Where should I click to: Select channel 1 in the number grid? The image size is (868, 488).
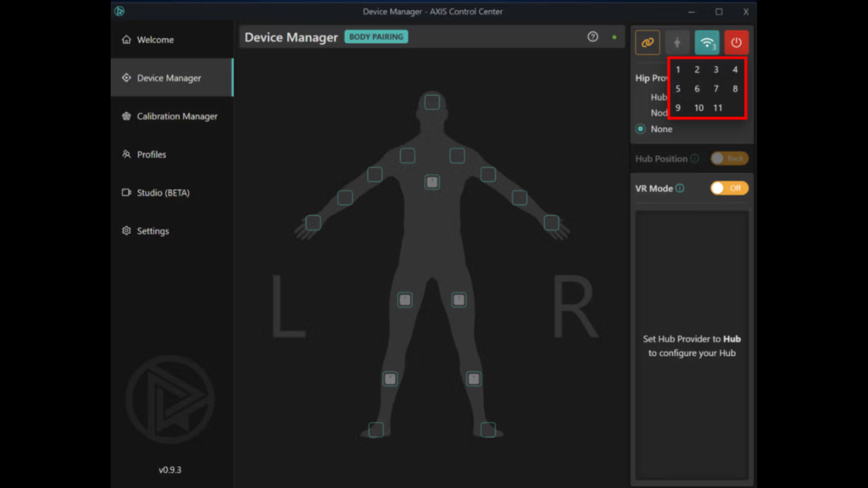[678, 70]
